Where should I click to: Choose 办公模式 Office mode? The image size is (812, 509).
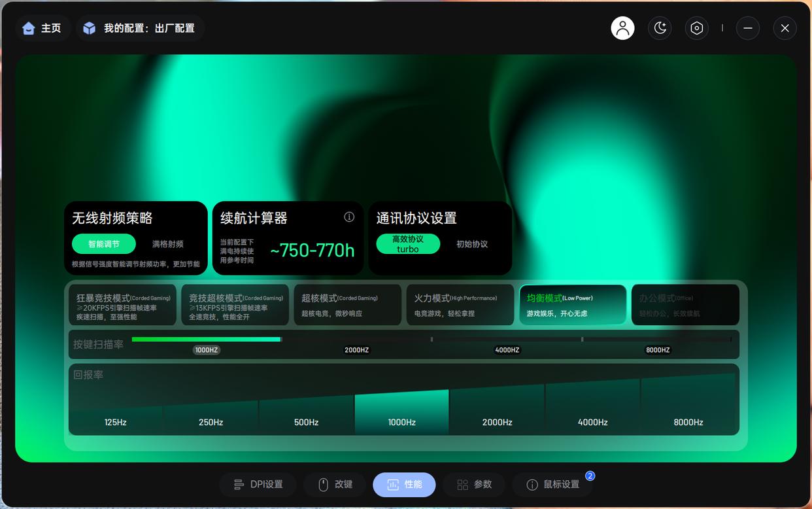pyautogui.click(x=685, y=305)
